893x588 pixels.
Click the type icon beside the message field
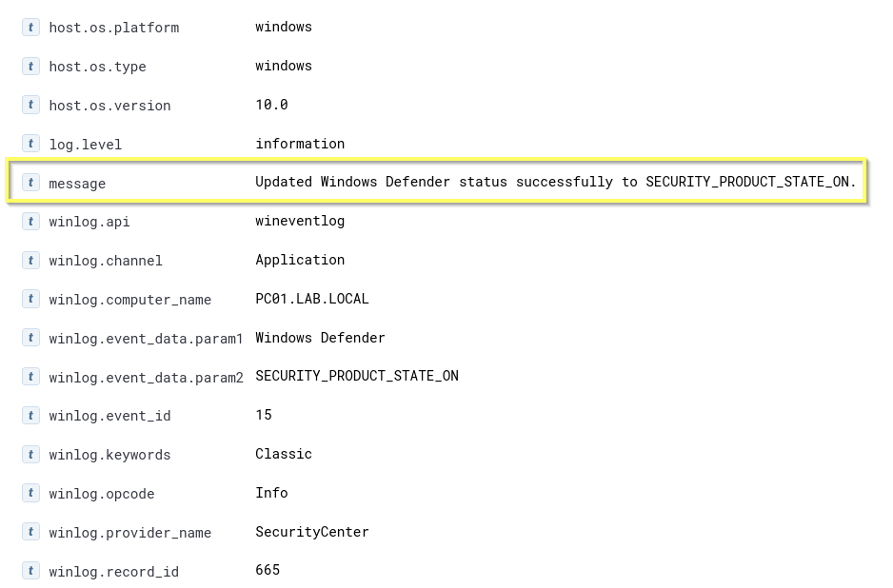point(31,183)
